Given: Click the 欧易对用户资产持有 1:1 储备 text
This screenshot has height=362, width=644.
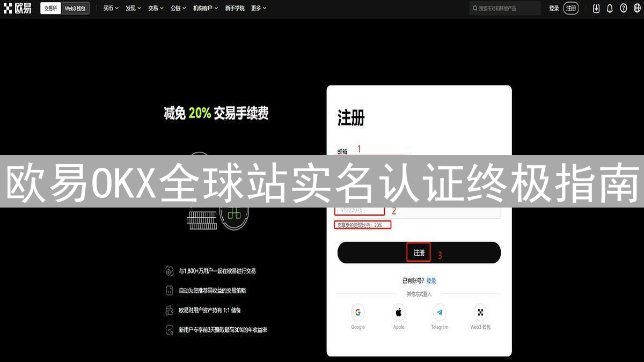Looking at the screenshot, I should click(x=210, y=310).
